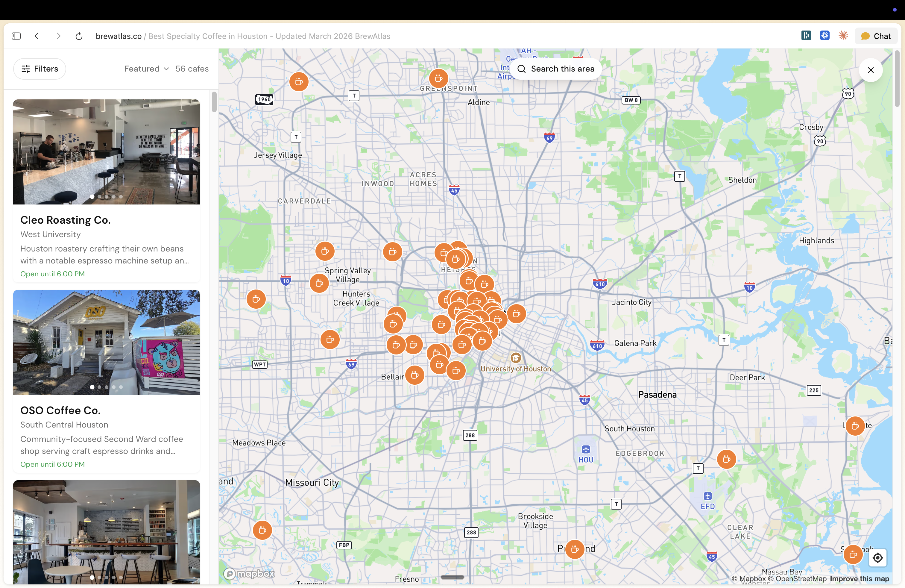Open Cleo Roasting Co. listing title
Image resolution: width=905 pixels, height=588 pixels.
(66, 220)
